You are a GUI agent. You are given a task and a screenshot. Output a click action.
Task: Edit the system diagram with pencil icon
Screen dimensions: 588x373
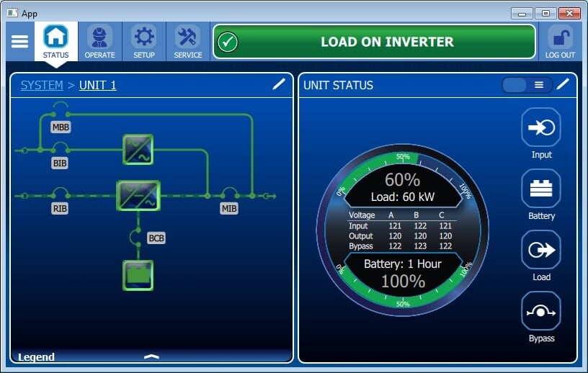(279, 84)
